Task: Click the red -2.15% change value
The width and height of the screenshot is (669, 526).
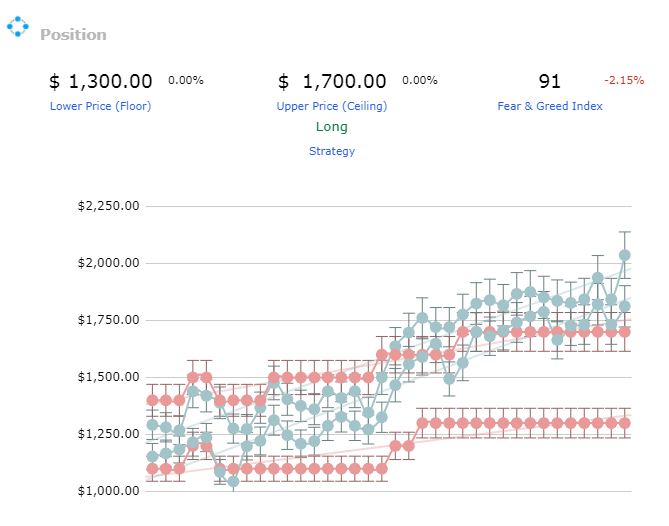Action: click(x=624, y=80)
